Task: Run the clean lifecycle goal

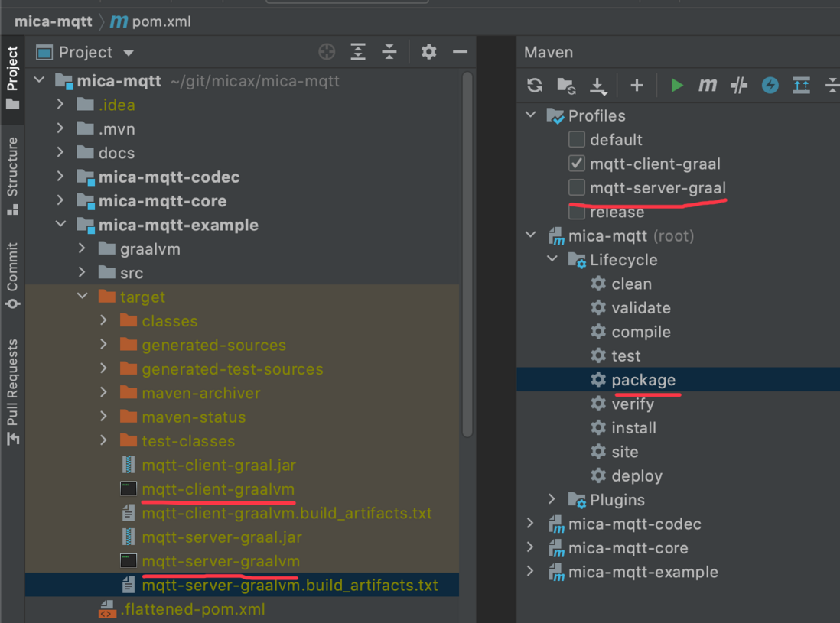Action: coord(632,284)
